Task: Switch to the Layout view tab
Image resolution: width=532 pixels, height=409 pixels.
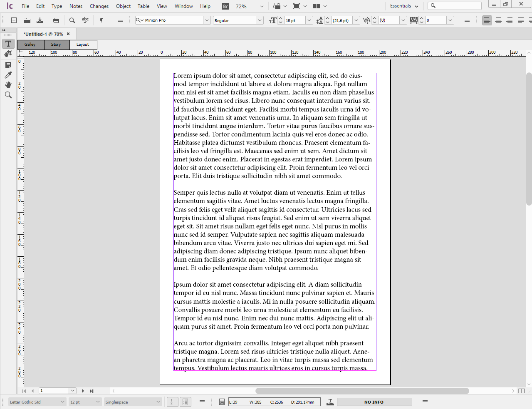Action: 82,44
